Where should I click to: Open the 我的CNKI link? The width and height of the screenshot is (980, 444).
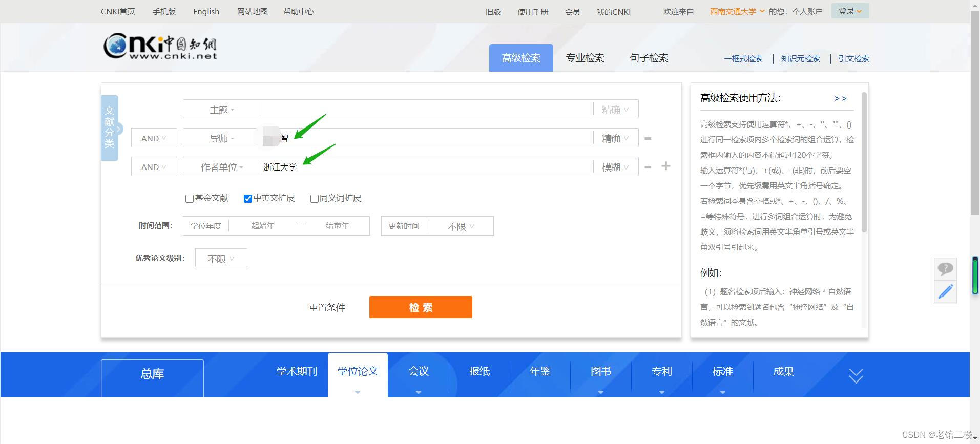click(x=614, y=12)
